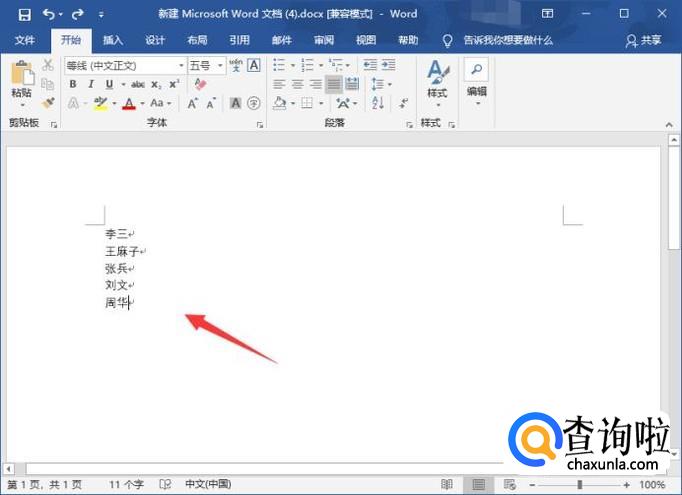
Task: Open the font size dropdown 五号
Action: (205, 65)
